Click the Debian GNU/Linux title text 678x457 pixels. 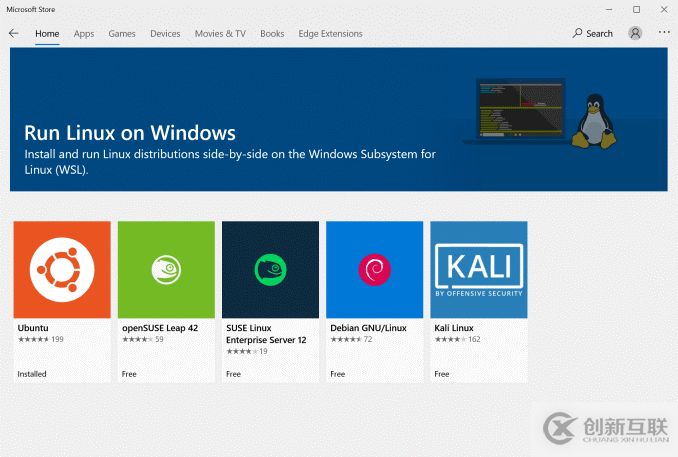click(368, 328)
